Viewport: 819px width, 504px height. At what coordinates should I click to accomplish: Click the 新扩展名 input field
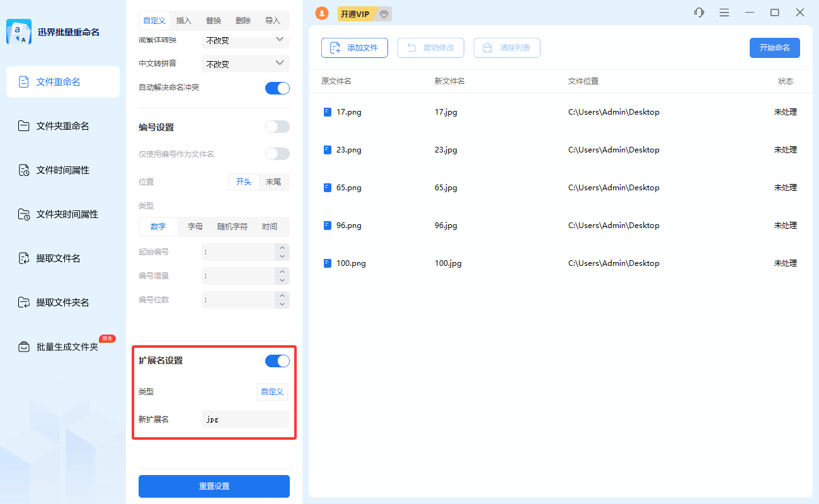(x=246, y=420)
